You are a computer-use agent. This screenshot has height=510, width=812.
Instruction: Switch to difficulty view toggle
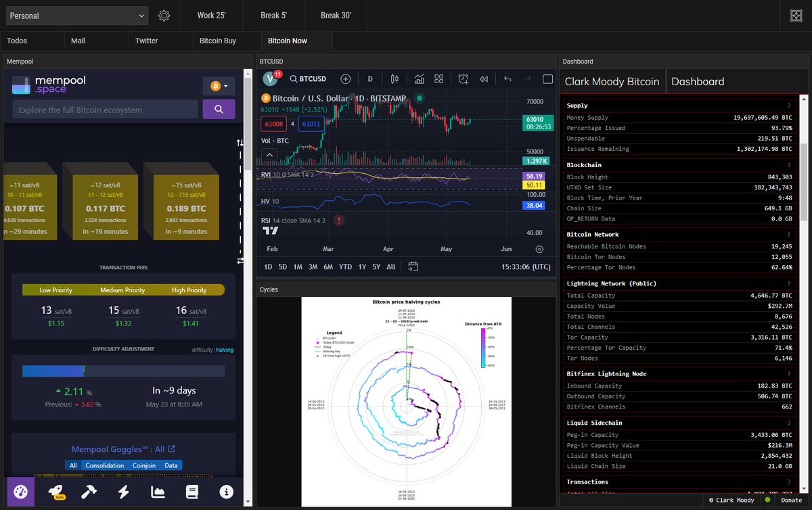202,350
